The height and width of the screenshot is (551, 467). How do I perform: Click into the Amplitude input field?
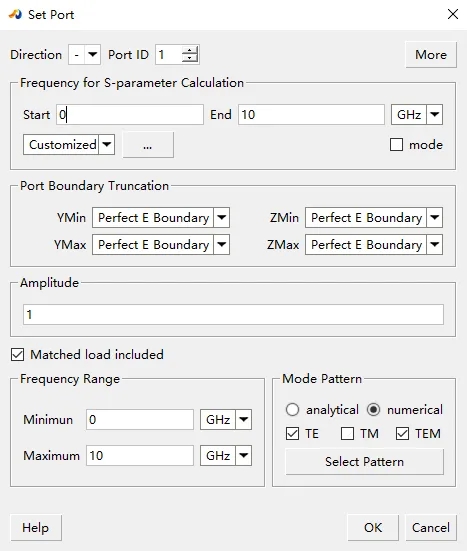tap(233, 315)
